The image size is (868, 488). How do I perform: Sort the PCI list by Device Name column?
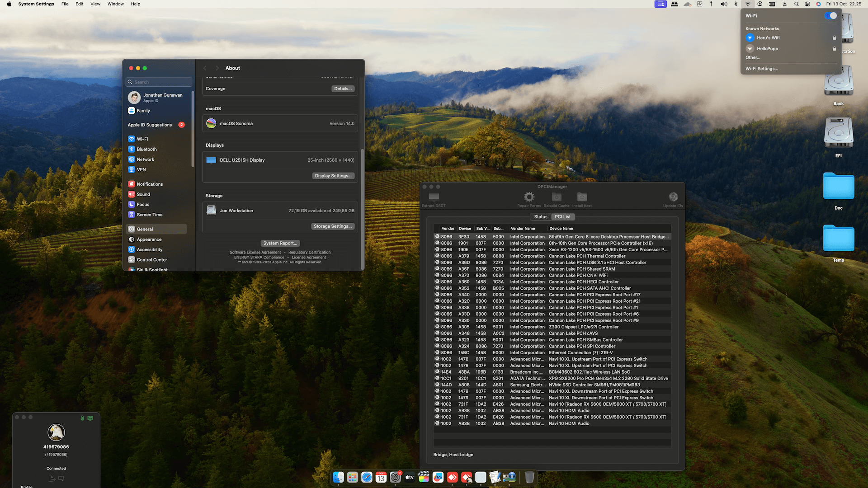(561, 229)
